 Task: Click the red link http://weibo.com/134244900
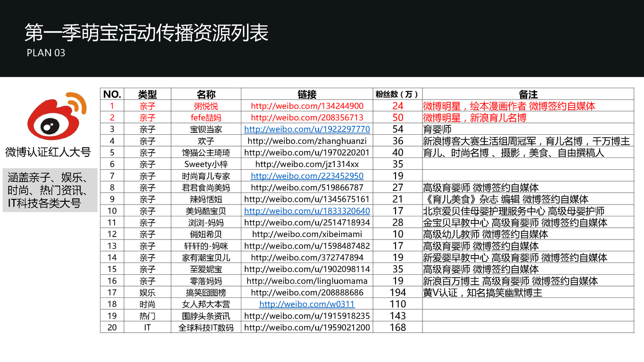pos(307,106)
